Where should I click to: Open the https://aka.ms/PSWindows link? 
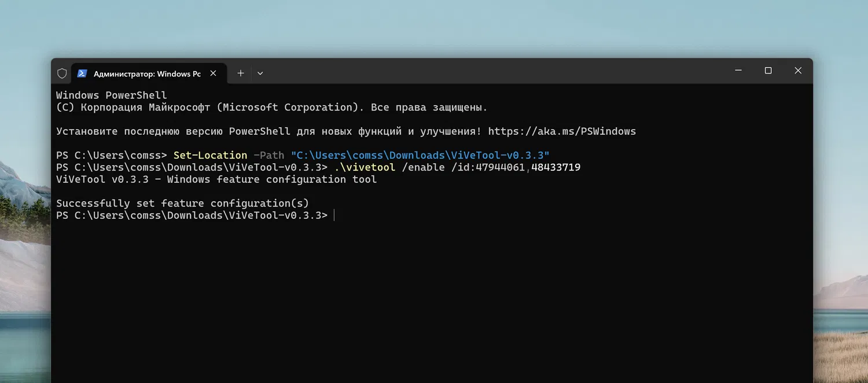562,131
